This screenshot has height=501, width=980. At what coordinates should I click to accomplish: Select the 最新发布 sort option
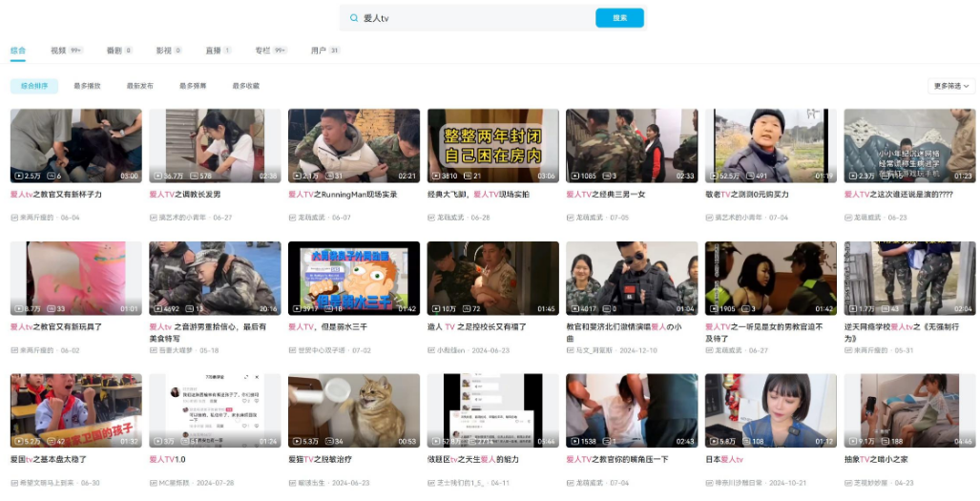139,86
